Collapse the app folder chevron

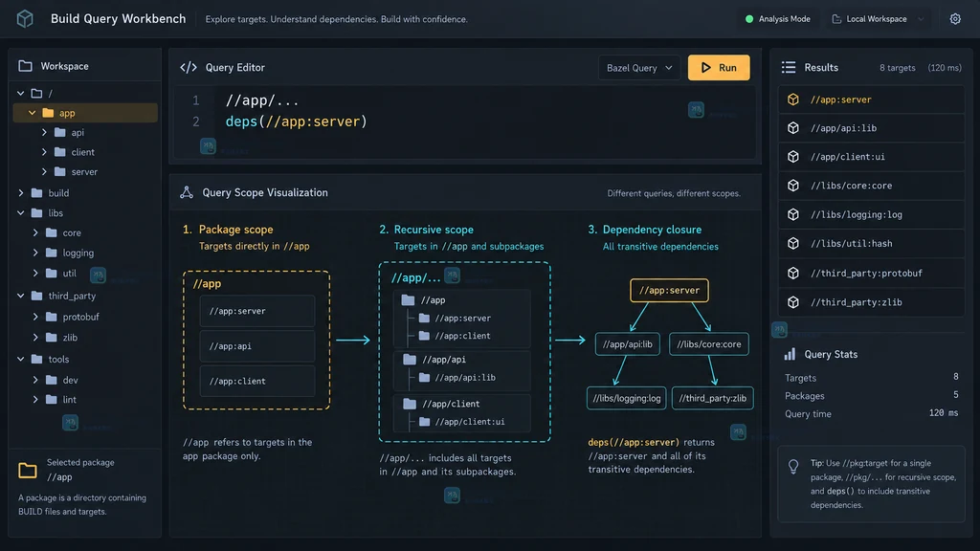(x=32, y=113)
